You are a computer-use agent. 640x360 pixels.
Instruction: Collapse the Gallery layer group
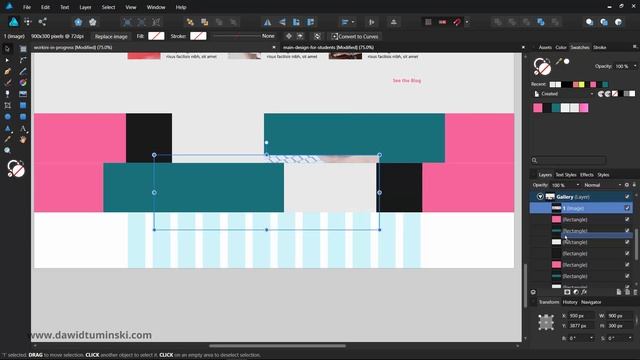tap(540, 197)
